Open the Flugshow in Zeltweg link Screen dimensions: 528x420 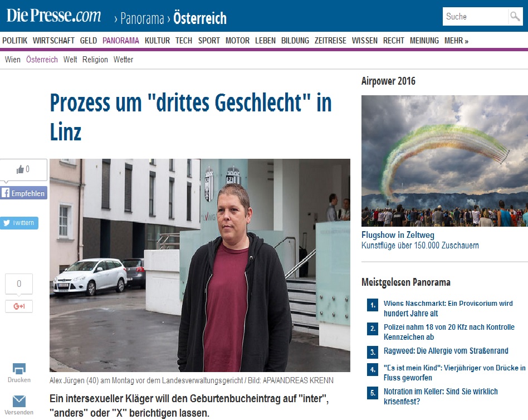coord(398,235)
